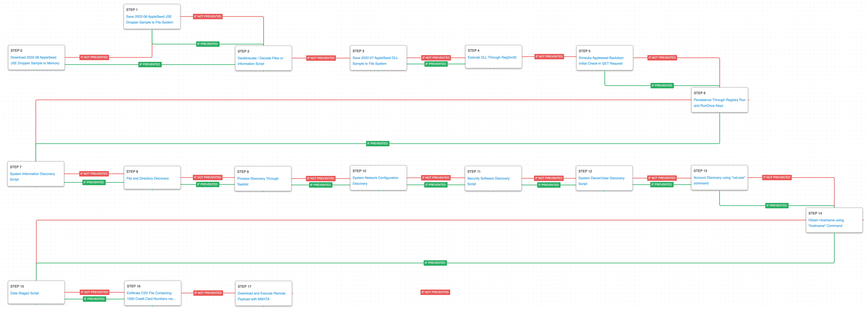Open 'Deobfuscate / Decode Files or Information Script' link
The width and height of the screenshot is (868, 309).
[260, 58]
